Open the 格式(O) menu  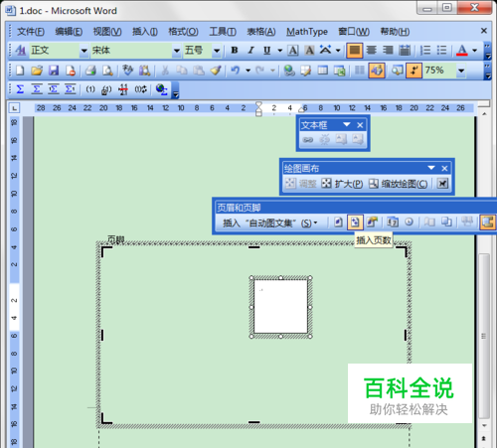(x=183, y=32)
